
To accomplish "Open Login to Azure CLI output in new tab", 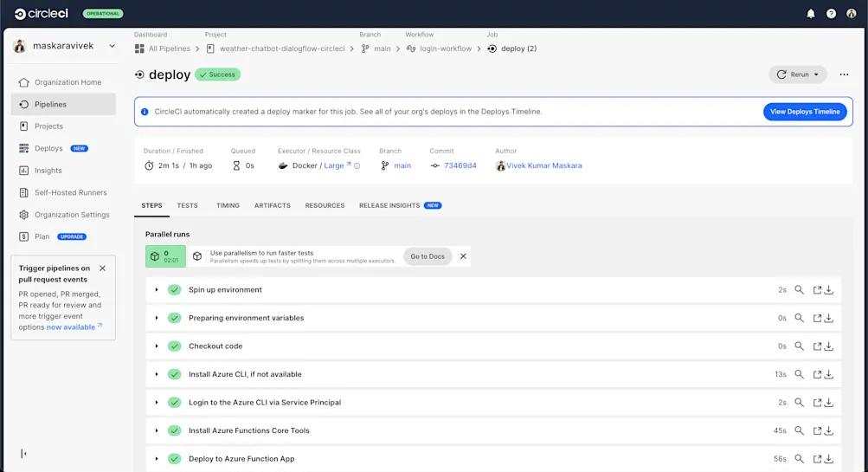I will pos(817,403).
